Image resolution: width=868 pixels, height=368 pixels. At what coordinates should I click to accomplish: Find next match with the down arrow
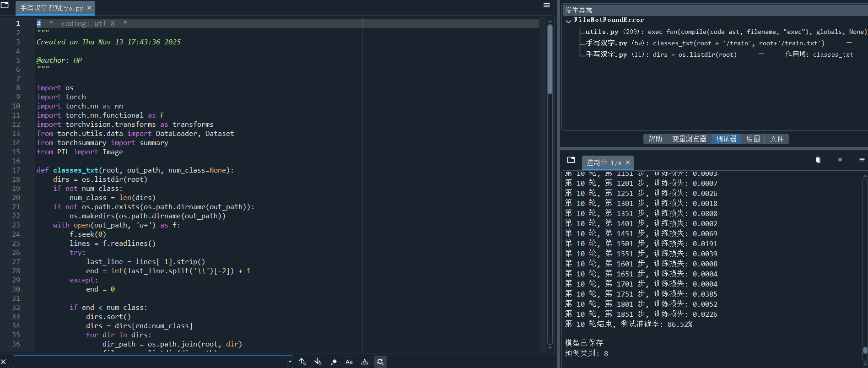point(318,362)
